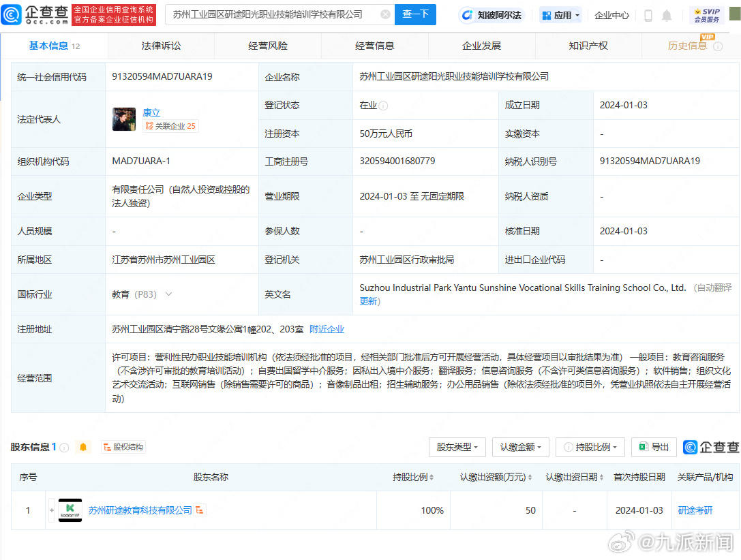The height and width of the screenshot is (560, 741).
Task: Open the 应用 dropdown menu
Action: [561, 15]
